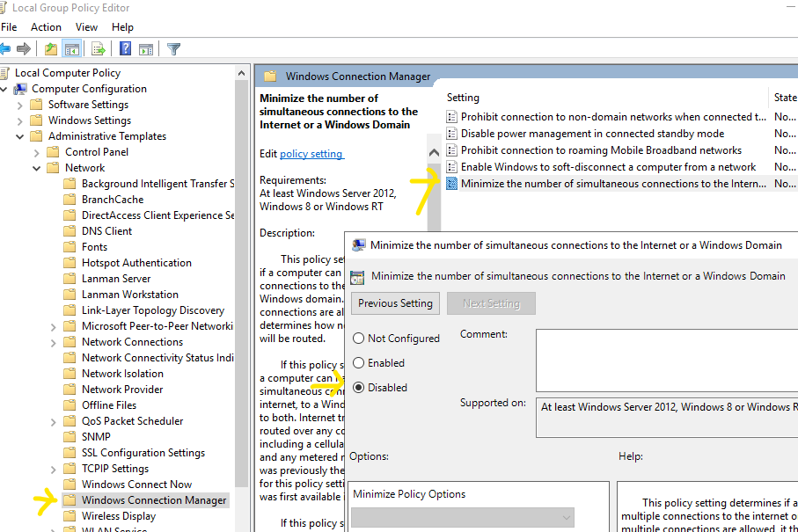Click the Previous Setting button
This screenshot has width=798, height=532.
click(395, 303)
